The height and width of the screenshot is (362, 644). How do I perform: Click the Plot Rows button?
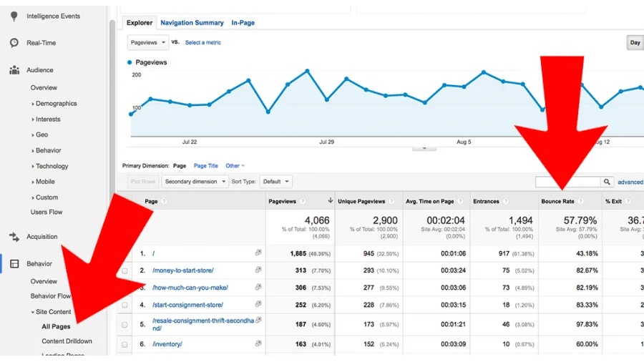click(143, 182)
